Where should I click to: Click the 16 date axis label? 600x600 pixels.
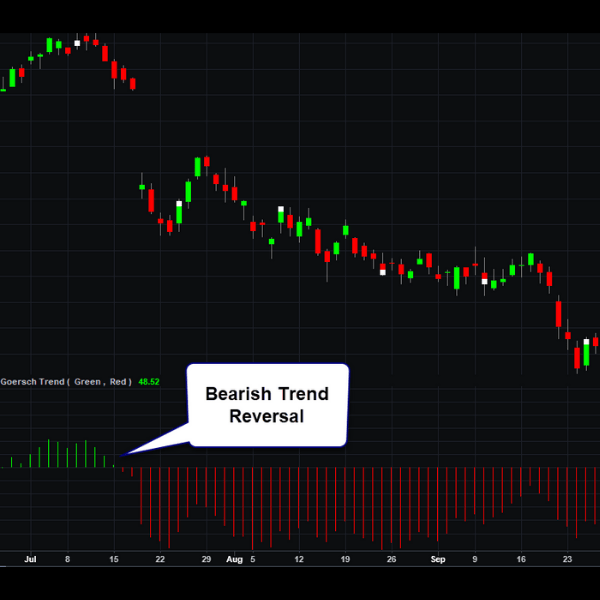pos(521,559)
